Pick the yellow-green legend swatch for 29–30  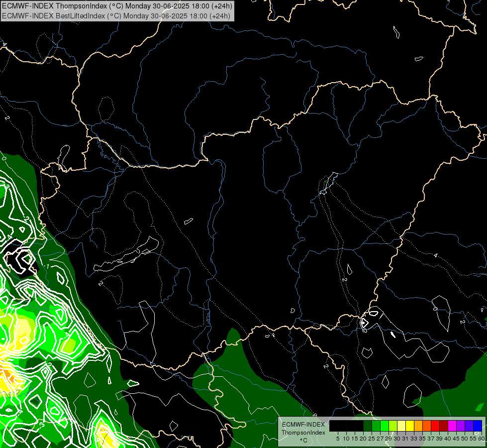(x=393, y=426)
